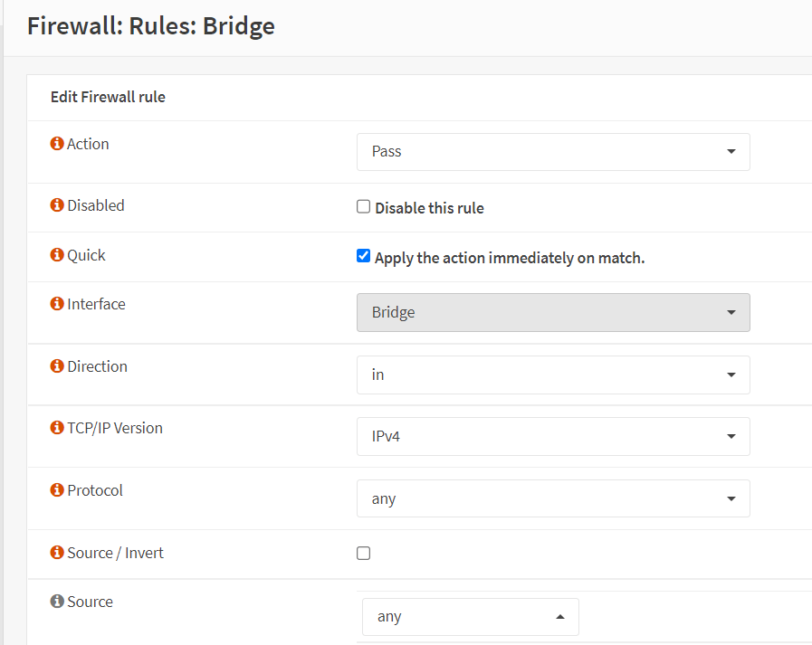Image resolution: width=812 pixels, height=645 pixels.
Task: Uncheck Apply the action immediately on match
Action: (x=364, y=257)
